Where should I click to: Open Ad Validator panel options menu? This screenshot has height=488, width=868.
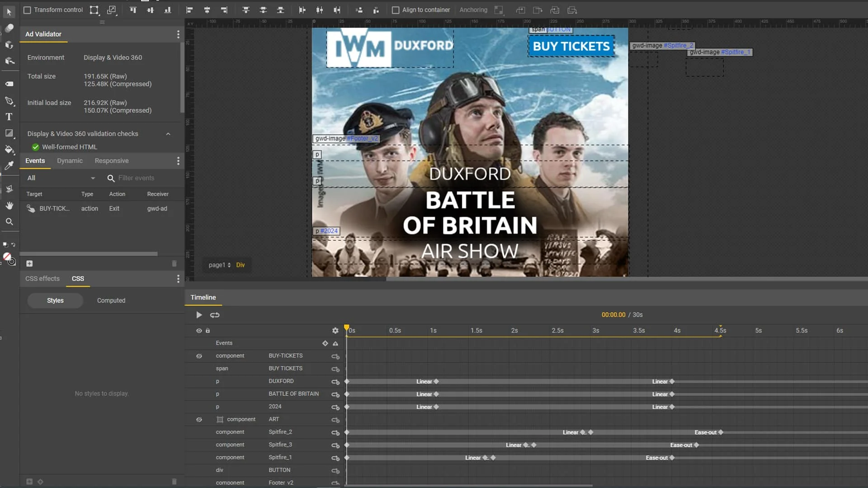178,34
